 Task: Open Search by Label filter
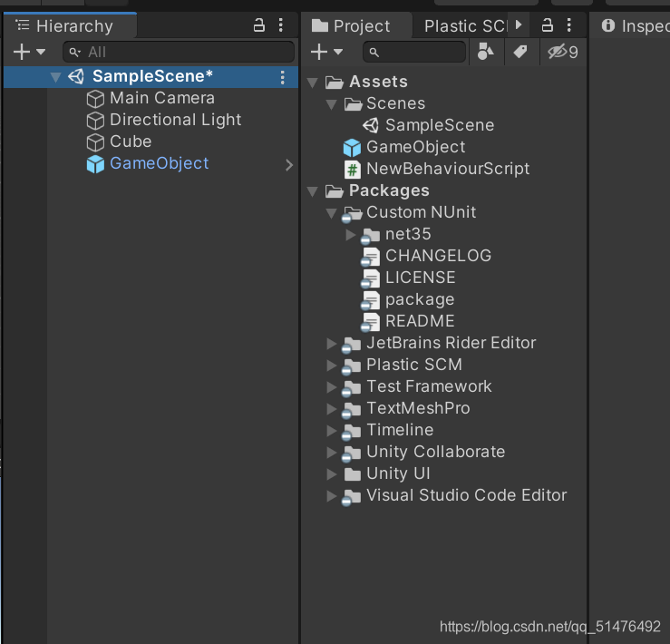(x=520, y=52)
